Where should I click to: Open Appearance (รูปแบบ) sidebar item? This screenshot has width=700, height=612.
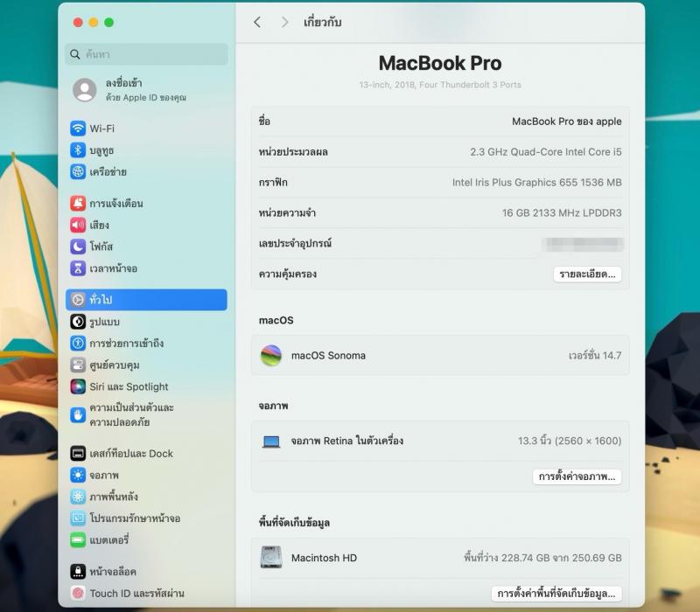click(104, 322)
